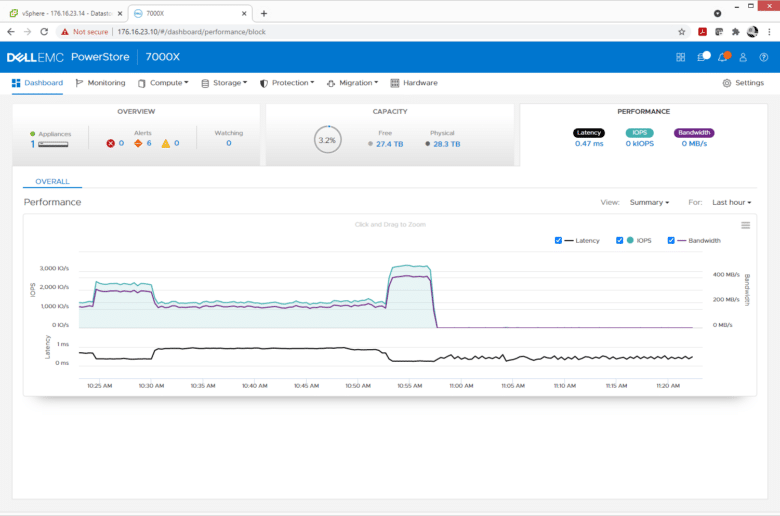The width and height of the screenshot is (780, 516).
Task: Expand the Compute dropdown menu
Action: coord(163,83)
